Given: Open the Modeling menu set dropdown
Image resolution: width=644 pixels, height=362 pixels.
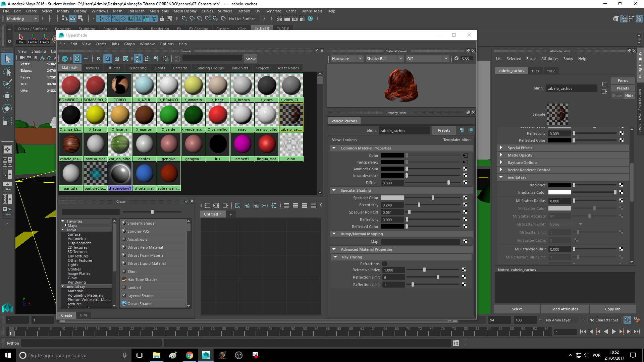Looking at the screenshot, I should [22, 19].
